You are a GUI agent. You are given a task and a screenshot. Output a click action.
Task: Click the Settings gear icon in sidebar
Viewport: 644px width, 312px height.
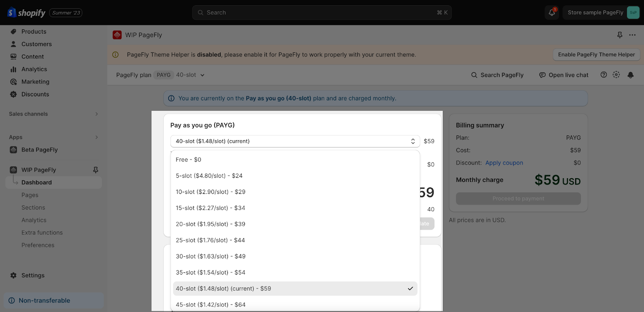(x=13, y=275)
